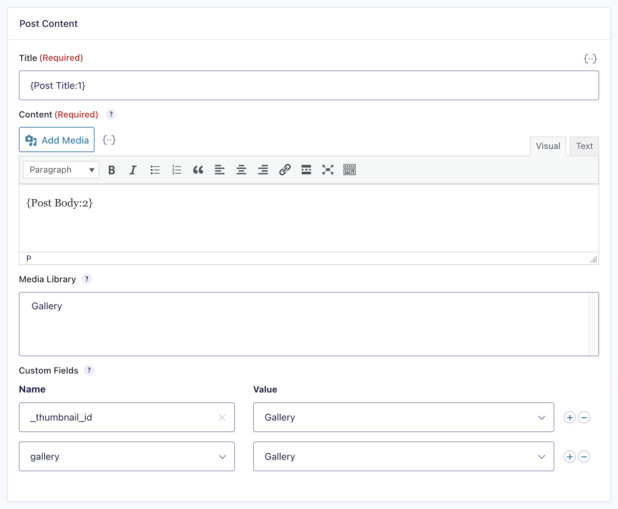Open help tooltip for Content
The height and width of the screenshot is (509, 618).
coord(111,114)
